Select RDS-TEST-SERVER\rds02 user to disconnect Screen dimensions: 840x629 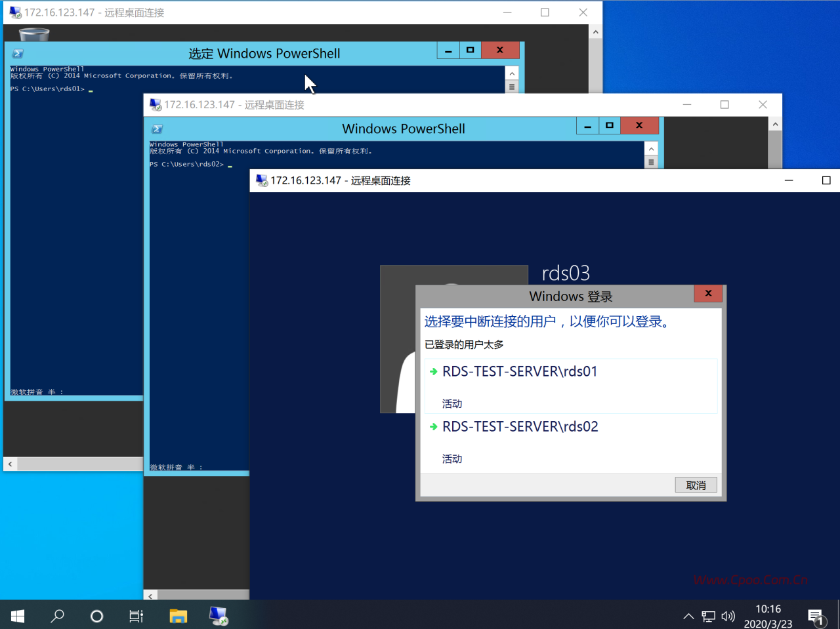571,441
